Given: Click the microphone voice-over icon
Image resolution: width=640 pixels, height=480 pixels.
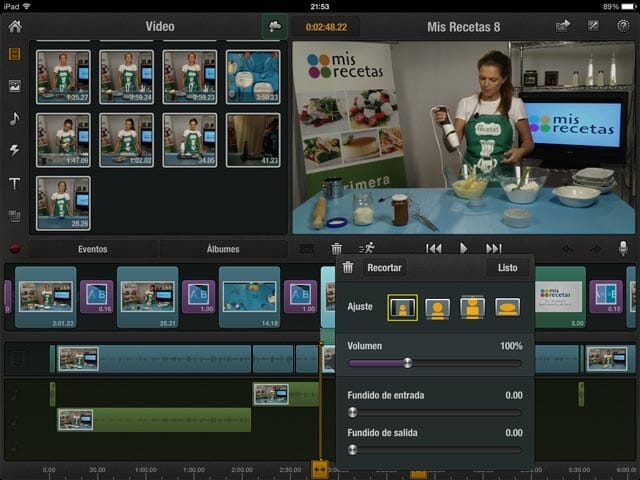Looking at the screenshot, I should [623, 248].
